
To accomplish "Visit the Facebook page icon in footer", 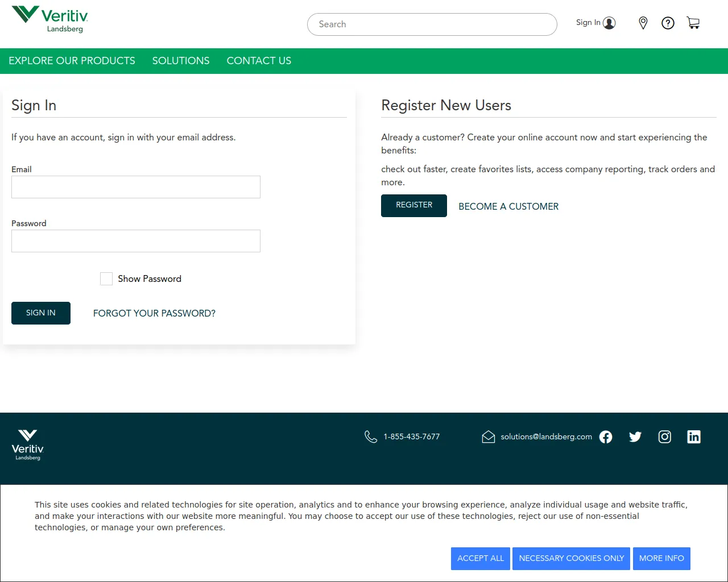I will point(606,436).
